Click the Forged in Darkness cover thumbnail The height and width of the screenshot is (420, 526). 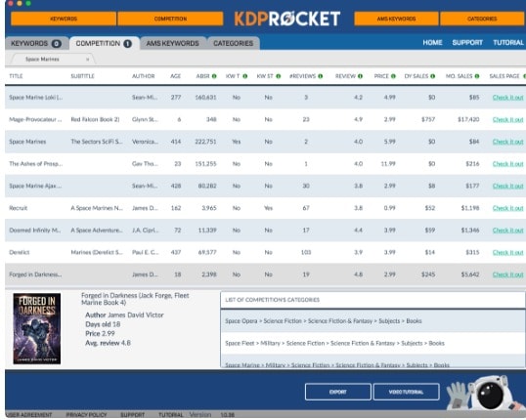37,328
